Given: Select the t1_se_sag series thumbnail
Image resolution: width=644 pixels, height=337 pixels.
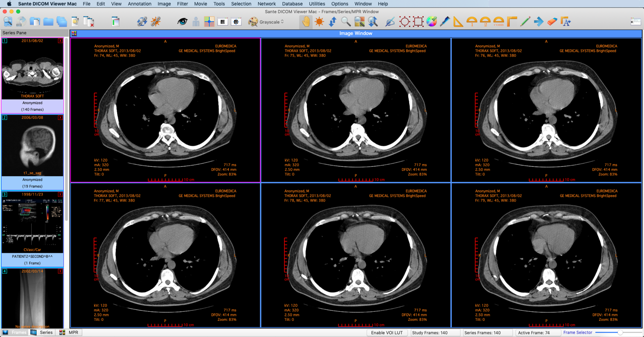Looking at the screenshot, I should click(x=32, y=146).
